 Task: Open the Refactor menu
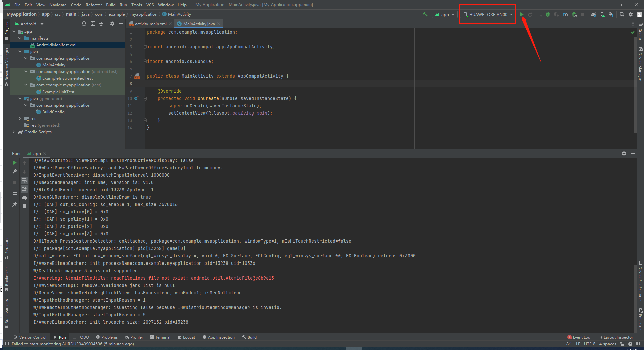(x=94, y=5)
